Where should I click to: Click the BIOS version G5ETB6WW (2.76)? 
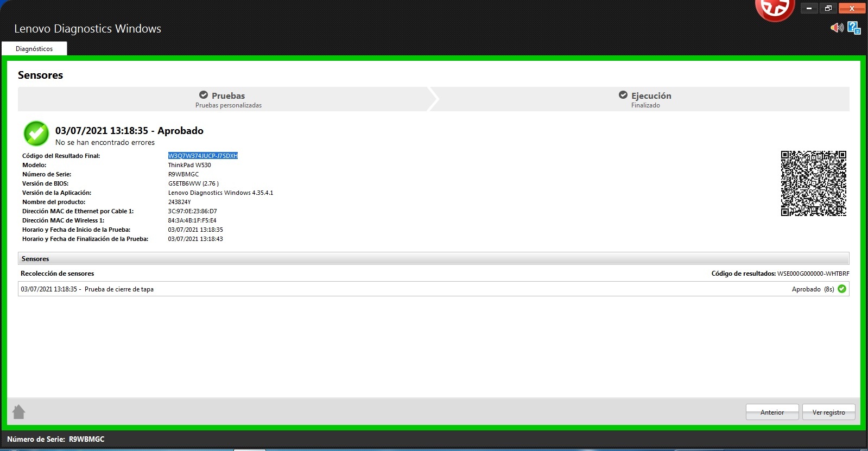(x=193, y=183)
